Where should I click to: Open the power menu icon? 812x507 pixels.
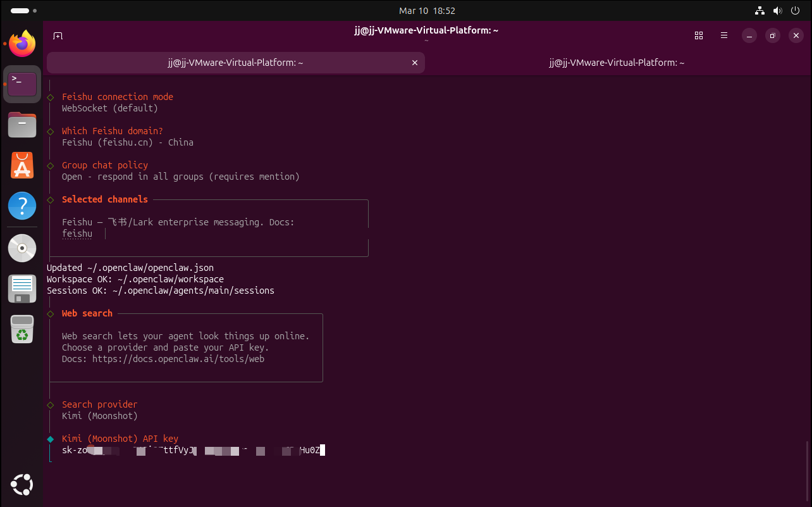[x=795, y=11]
